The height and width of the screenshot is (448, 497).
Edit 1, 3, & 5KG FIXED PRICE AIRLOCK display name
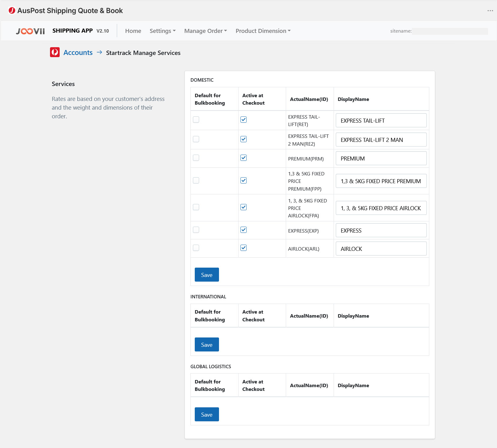click(381, 208)
